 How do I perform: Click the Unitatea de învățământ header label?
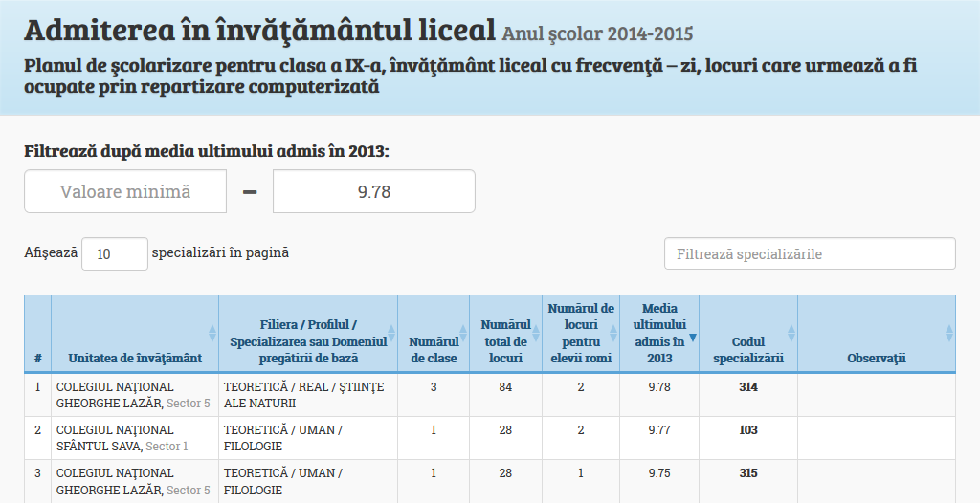[x=135, y=358]
